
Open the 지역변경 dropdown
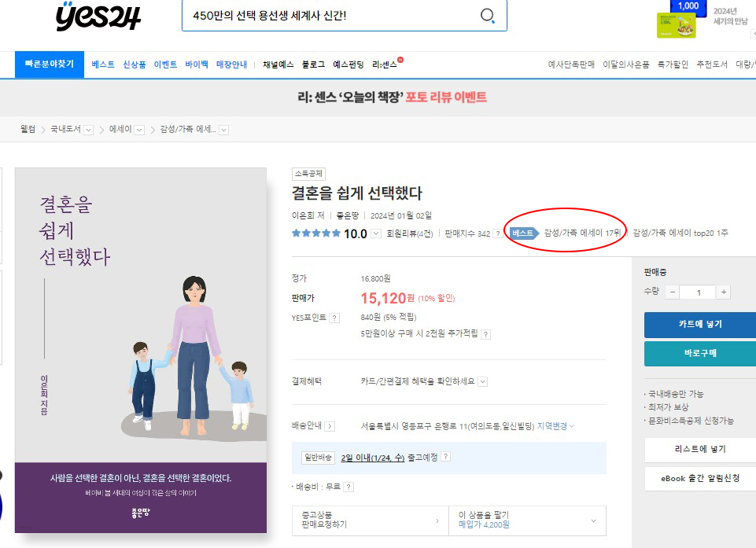pos(555,426)
